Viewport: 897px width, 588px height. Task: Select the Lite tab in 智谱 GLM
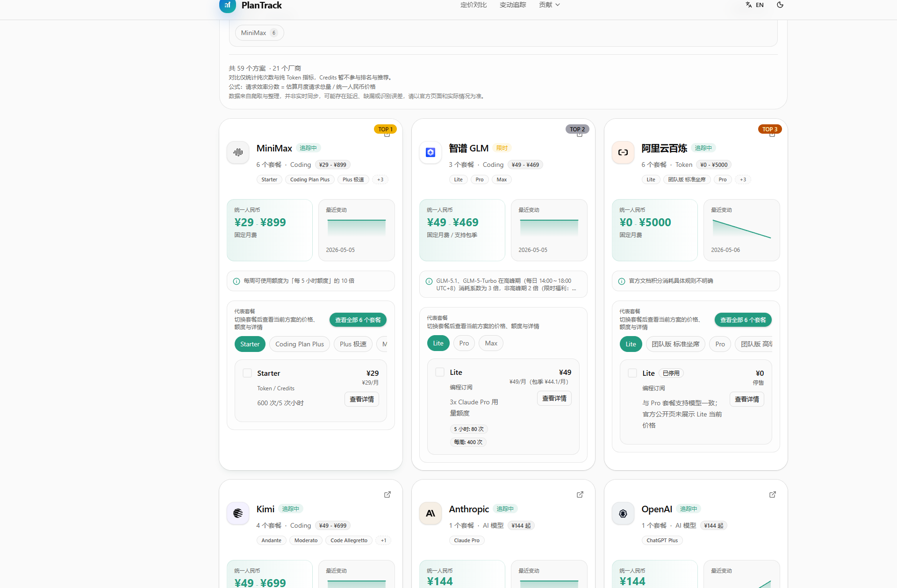click(x=438, y=343)
